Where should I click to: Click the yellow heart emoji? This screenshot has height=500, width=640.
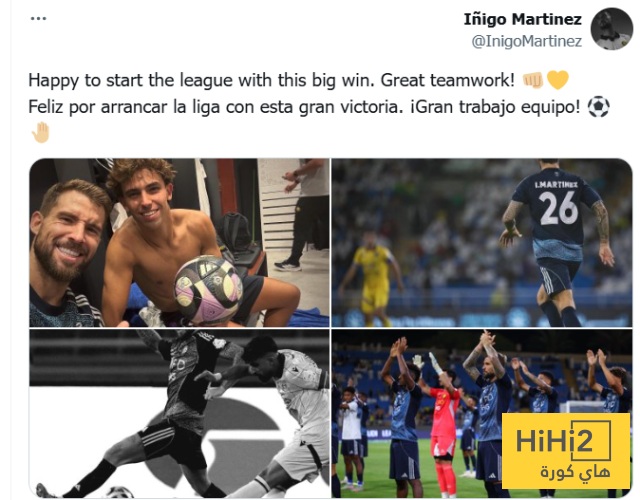557,80
